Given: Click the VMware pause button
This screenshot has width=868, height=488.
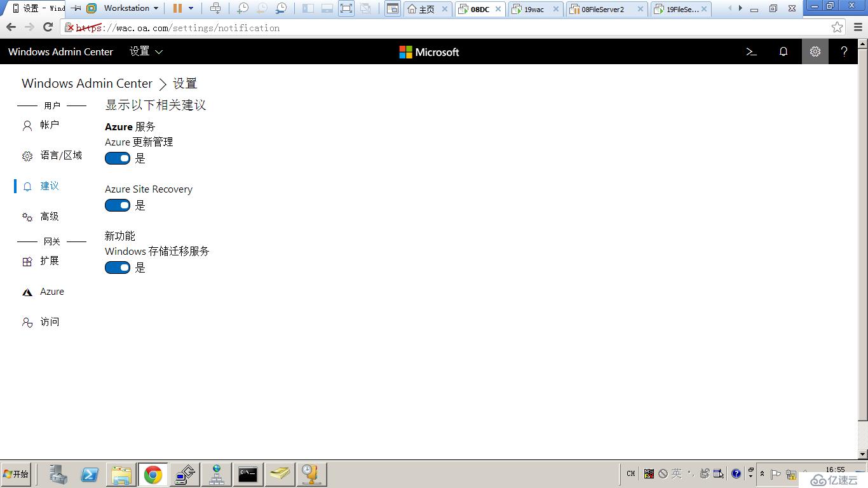Looking at the screenshot, I should coord(177,8).
